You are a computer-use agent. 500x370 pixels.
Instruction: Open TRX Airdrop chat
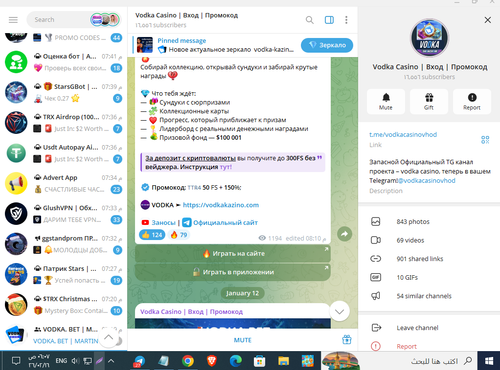point(63,123)
